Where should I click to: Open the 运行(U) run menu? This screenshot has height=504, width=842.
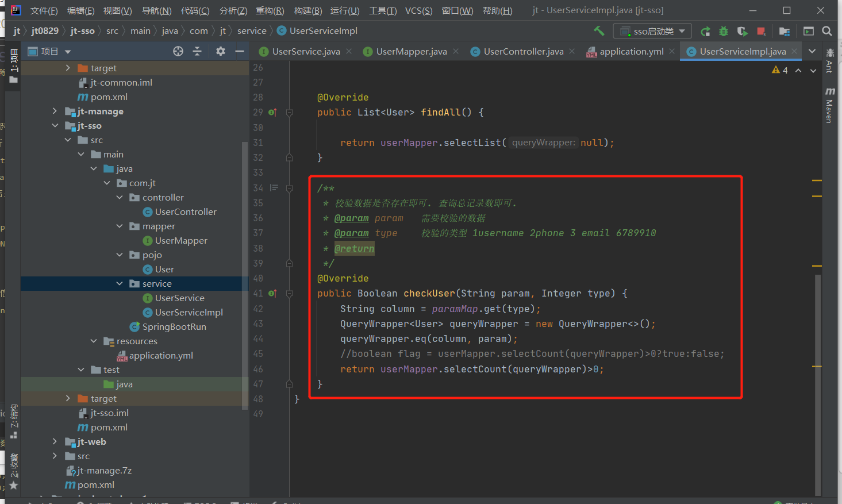click(x=345, y=10)
